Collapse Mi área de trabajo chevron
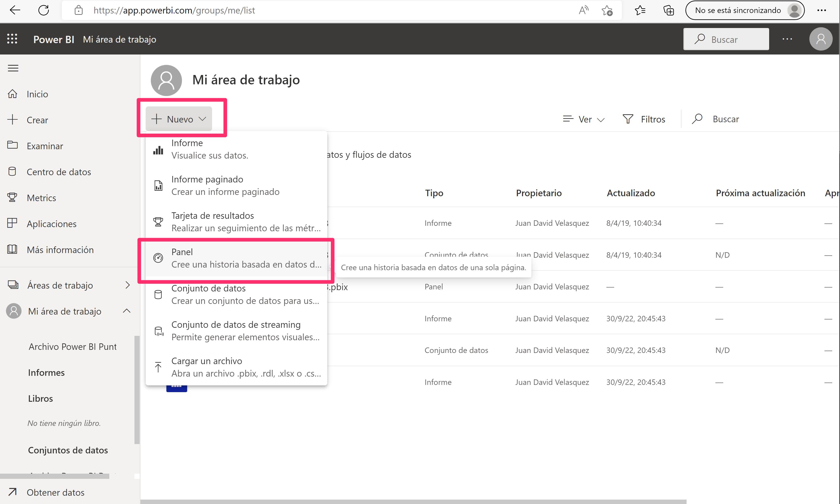840x504 pixels. 127,311
